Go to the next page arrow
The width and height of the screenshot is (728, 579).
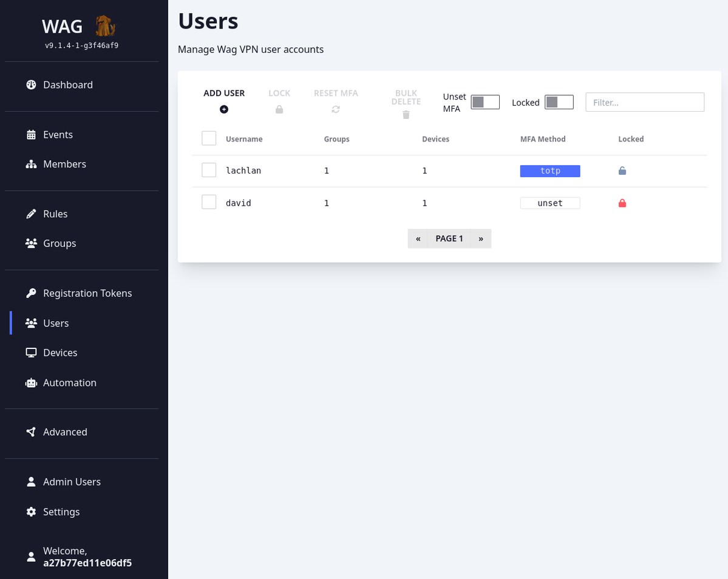click(x=481, y=239)
